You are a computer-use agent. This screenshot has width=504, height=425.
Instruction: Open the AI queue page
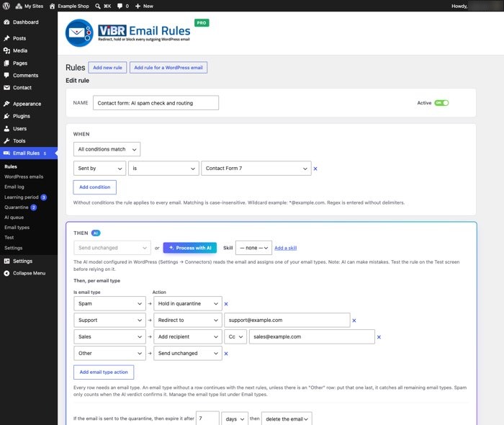14,218
